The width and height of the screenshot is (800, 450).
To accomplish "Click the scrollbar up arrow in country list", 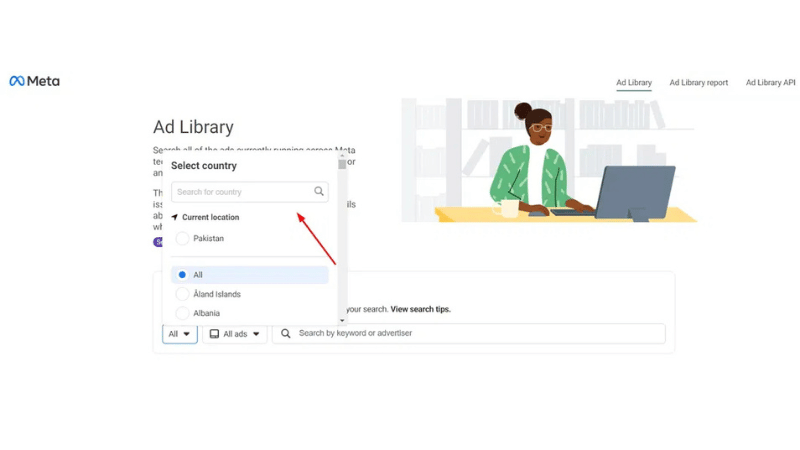I will tap(342, 155).
